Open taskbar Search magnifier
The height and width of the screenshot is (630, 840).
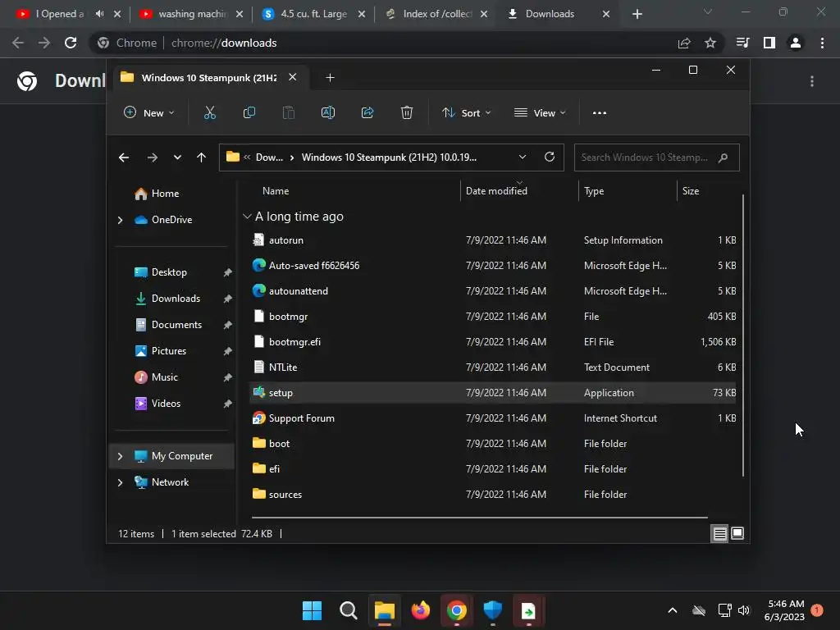click(348, 610)
